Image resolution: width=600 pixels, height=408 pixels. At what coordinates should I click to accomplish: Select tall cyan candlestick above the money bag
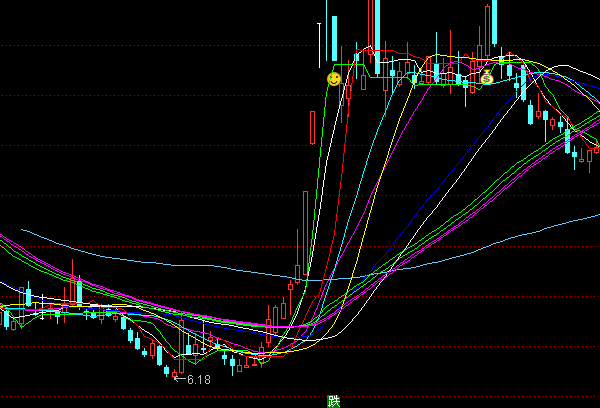[x=492, y=22]
